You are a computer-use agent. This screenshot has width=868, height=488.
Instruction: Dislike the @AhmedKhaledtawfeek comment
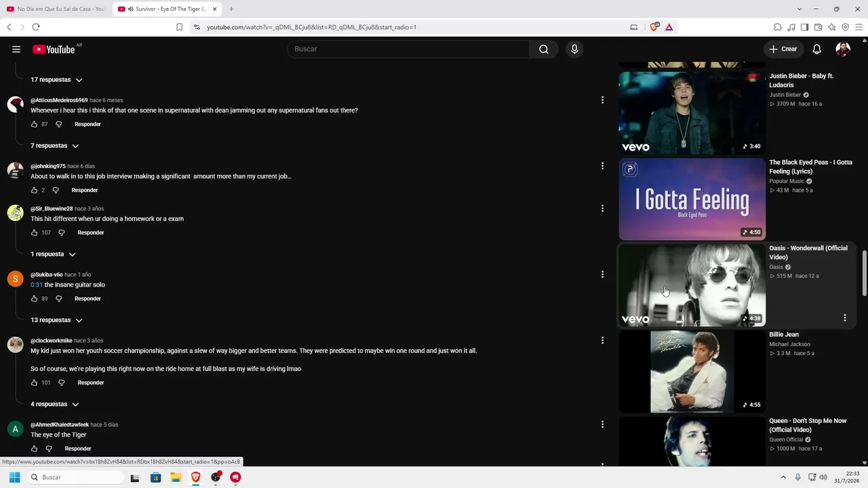pyautogui.click(x=49, y=449)
